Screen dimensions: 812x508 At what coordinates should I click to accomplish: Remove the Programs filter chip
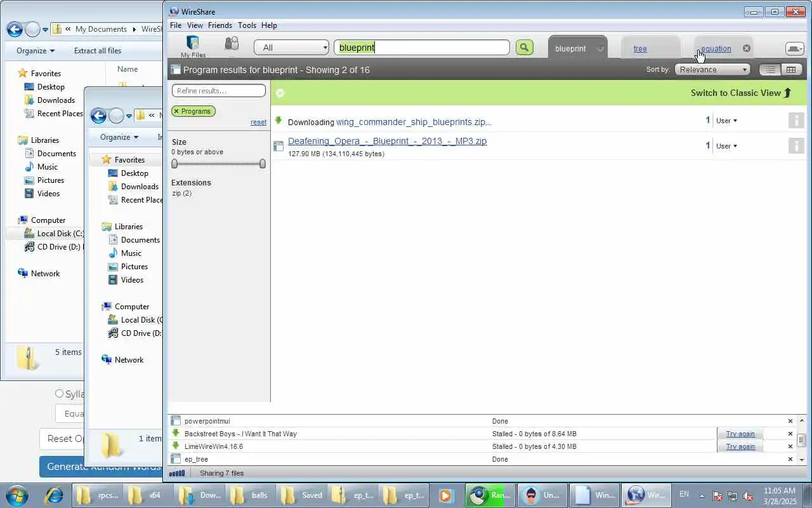tap(176, 111)
